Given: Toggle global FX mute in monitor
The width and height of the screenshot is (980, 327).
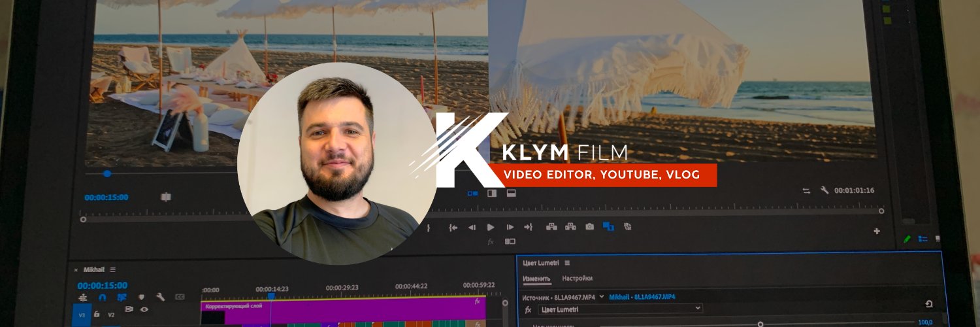Looking at the screenshot, I should coord(491,241).
